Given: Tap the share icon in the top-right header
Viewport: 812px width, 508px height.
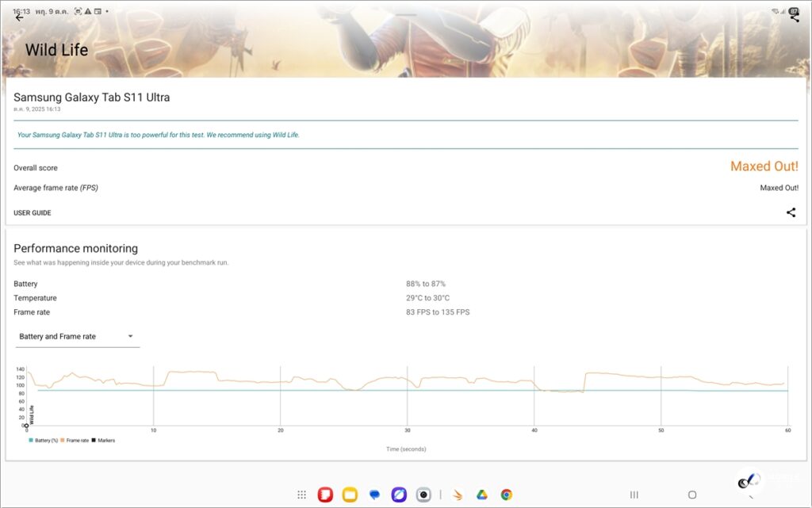Looking at the screenshot, I should [795, 17].
